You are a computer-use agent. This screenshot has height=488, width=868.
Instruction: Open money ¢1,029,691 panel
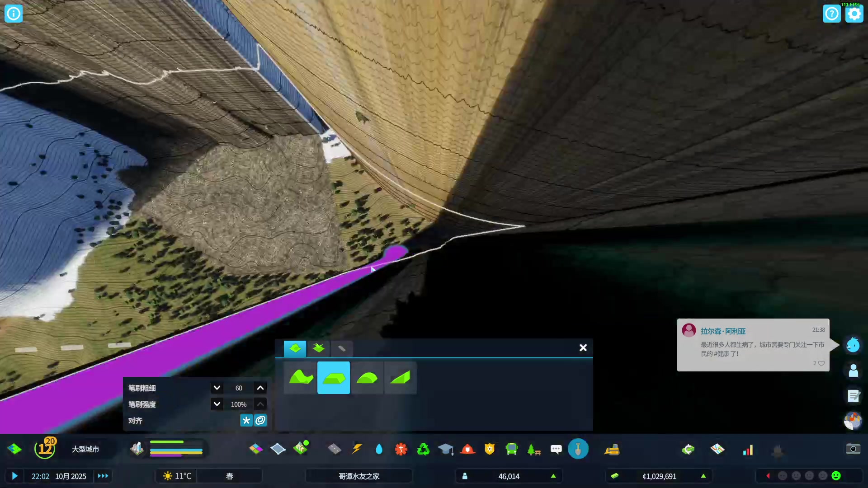[659, 476]
